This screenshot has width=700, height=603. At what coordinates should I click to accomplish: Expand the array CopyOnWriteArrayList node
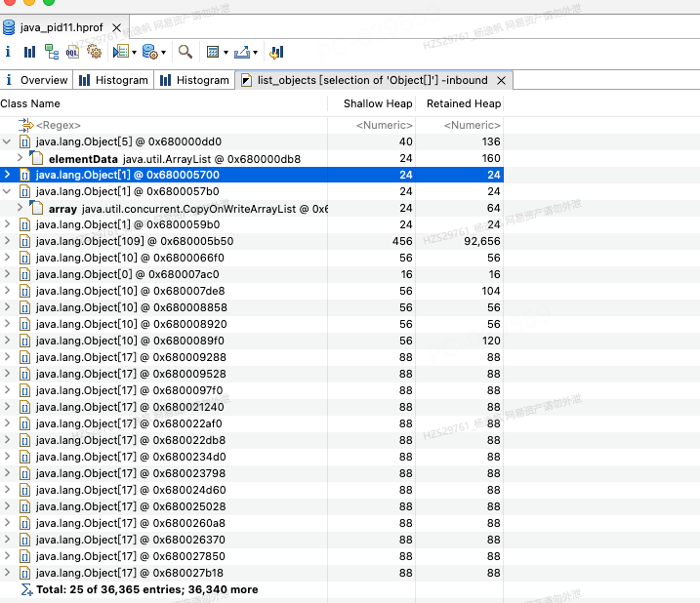pos(20,208)
